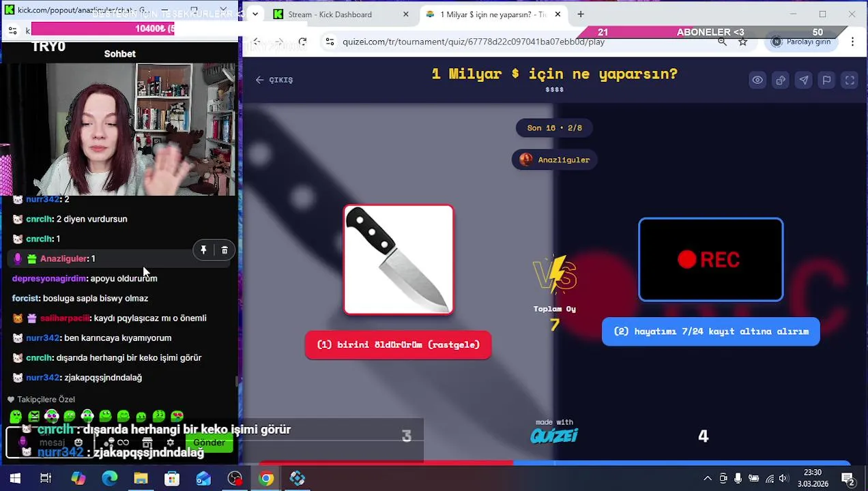Screen dimensions: 868x491
Task: Click the clock showing 23:30
Action: point(812,473)
